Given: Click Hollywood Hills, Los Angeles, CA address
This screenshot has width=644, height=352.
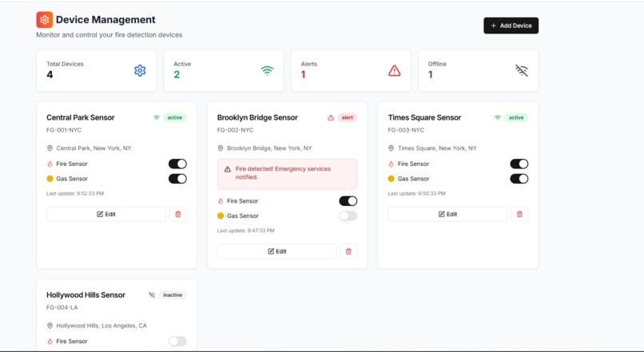Looking at the screenshot, I should pos(101,326).
